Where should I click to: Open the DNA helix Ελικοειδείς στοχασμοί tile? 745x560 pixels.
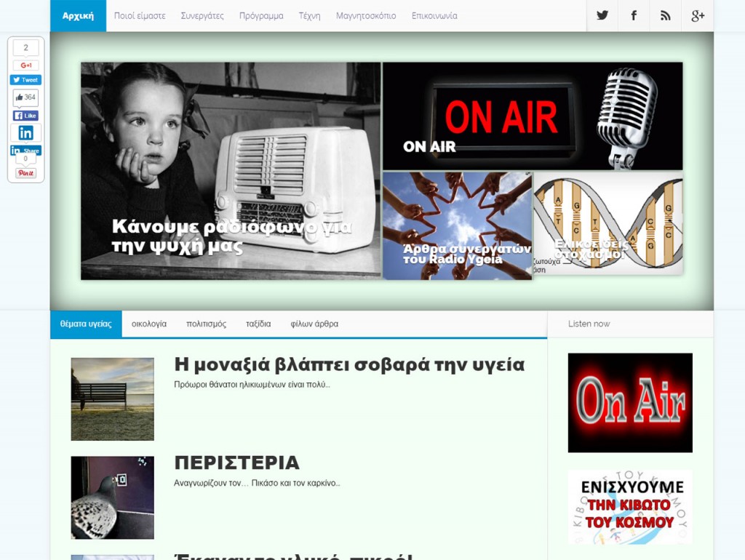tap(608, 223)
